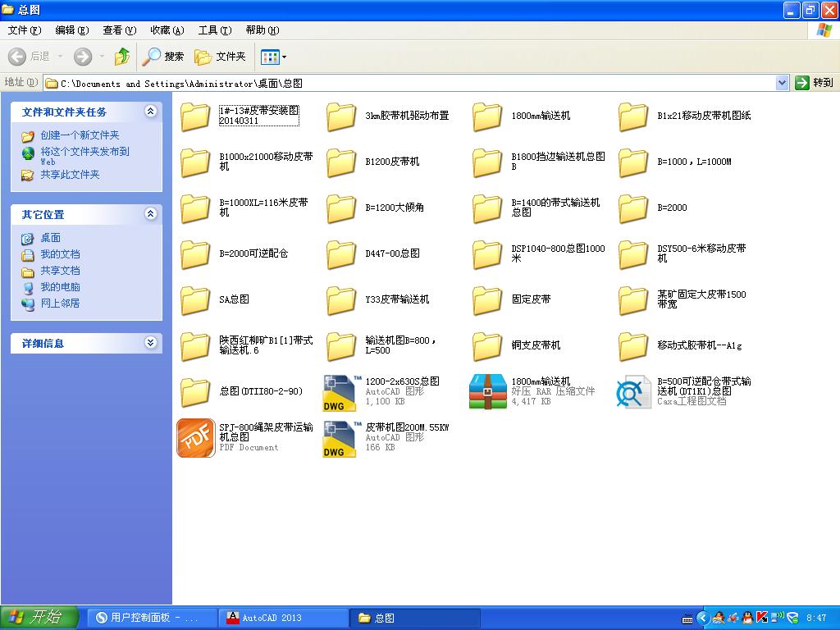
Task: Collapse the 其它位置 panel
Action: (151, 214)
